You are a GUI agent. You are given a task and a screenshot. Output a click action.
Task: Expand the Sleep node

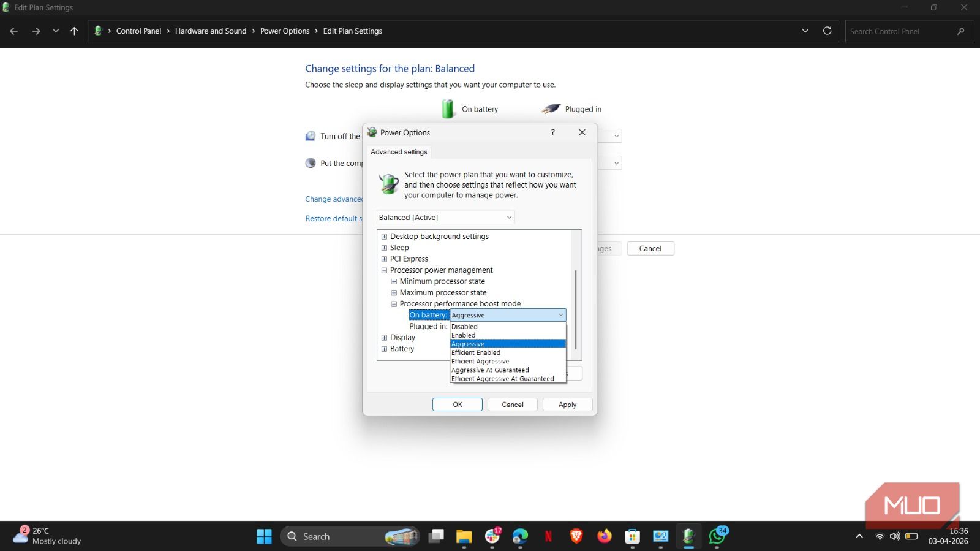384,248
